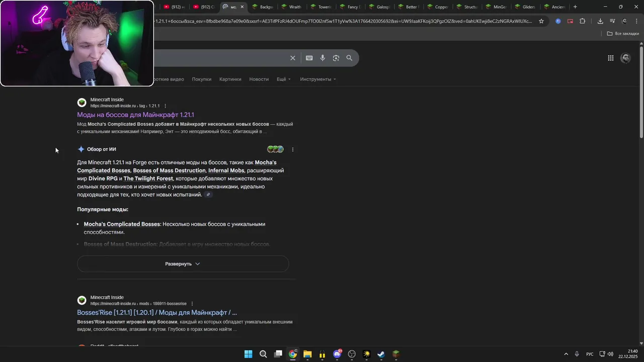Open Google Lens image search
The height and width of the screenshot is (362, 644).
(336, 58)
